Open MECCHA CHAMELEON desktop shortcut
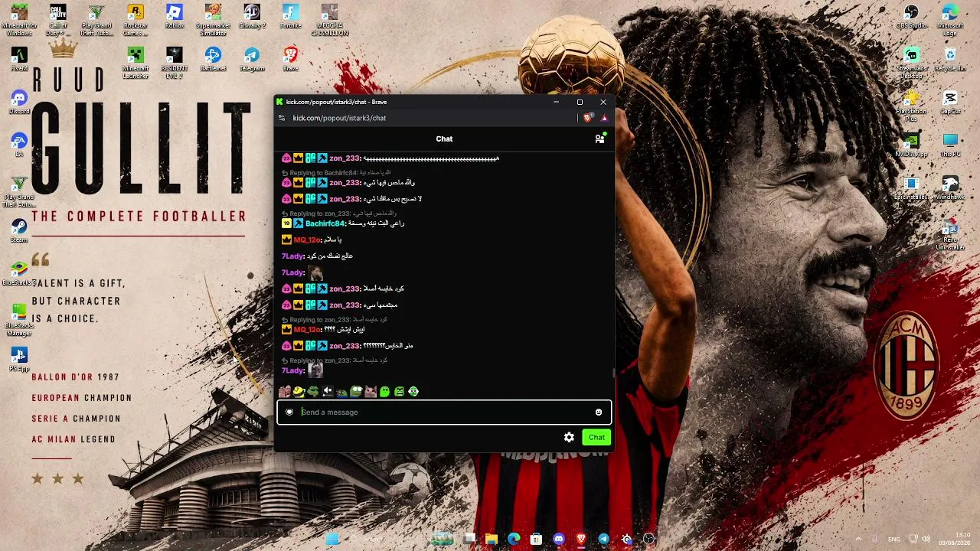Viewport: 980px width, 551px height. 329,20
